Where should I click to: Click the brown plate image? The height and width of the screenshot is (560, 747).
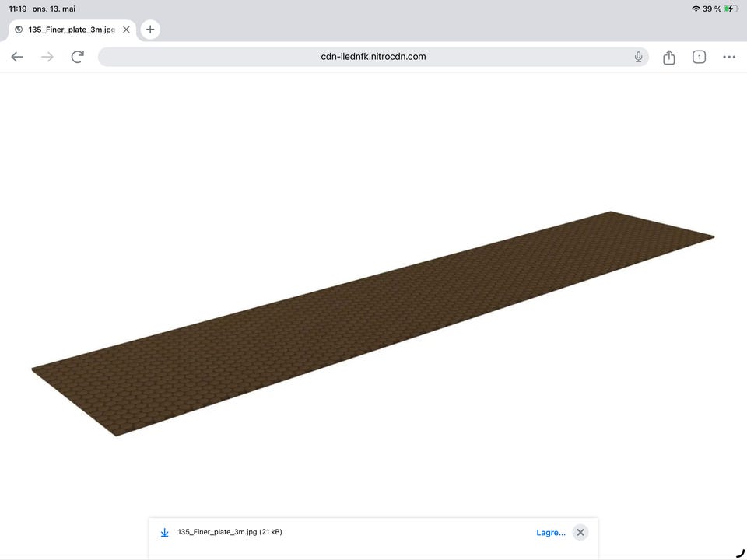tap(373, 324)
